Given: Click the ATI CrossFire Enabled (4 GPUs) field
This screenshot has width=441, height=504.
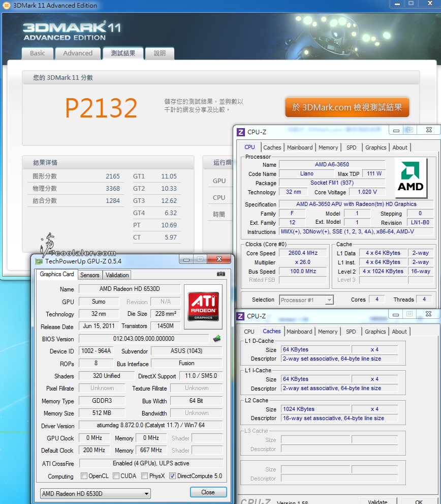Looking at the screenshot, I should [151, 463].
